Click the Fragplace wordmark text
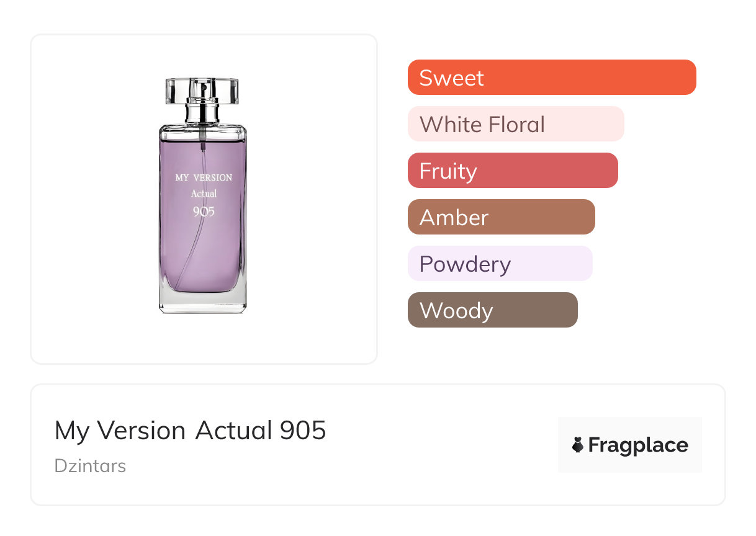Viewport: 756px width, 536px height. (x=638, y=445)
